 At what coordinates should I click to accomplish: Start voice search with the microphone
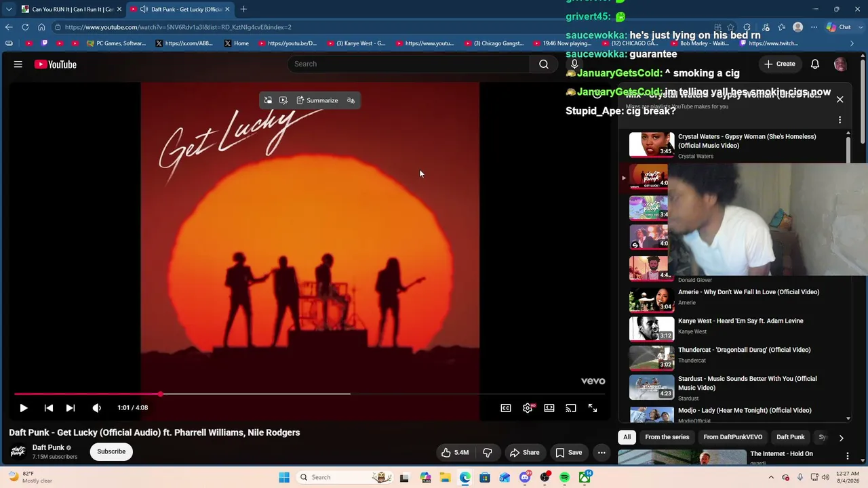(x=574, y=64)
